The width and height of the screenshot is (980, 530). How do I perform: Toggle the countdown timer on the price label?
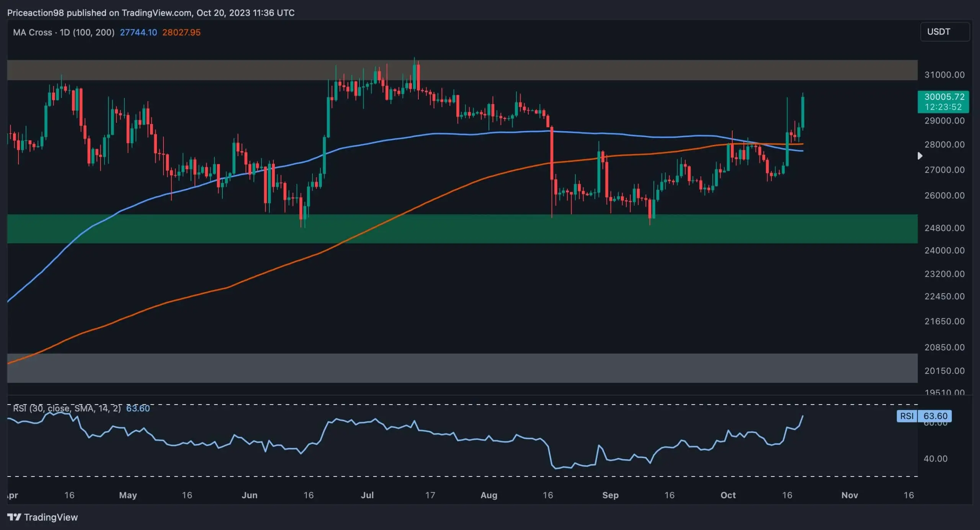[x=943, y=107]
